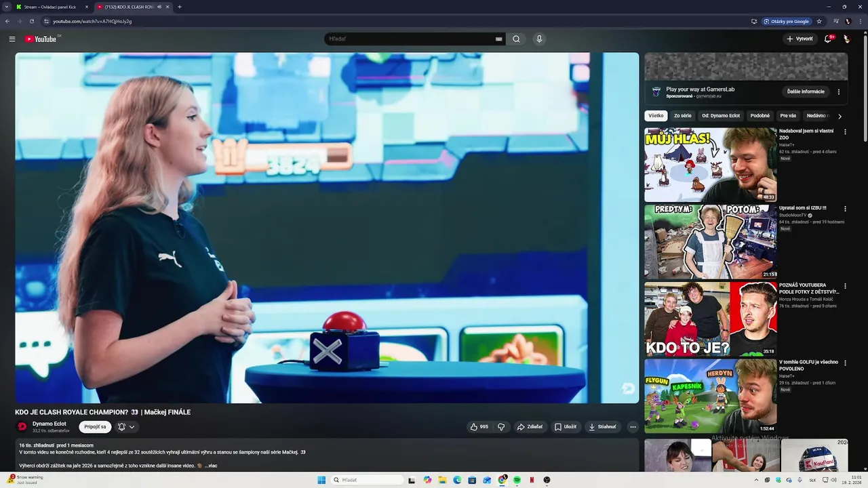Click the browser address bar URL

click(92, 21)
